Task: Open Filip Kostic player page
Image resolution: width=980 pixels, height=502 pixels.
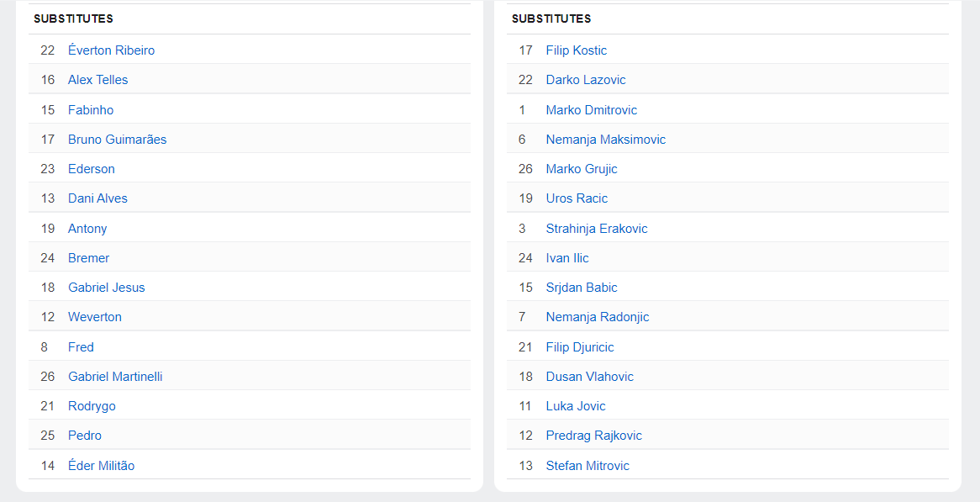Action: (x=577, y=50)
